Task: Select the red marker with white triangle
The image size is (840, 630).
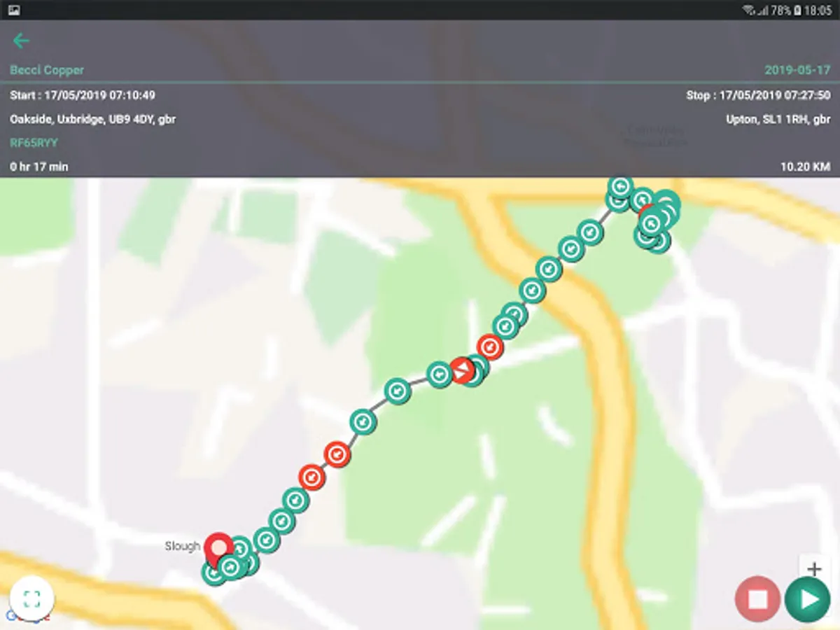Action: (x=462, y=370)
